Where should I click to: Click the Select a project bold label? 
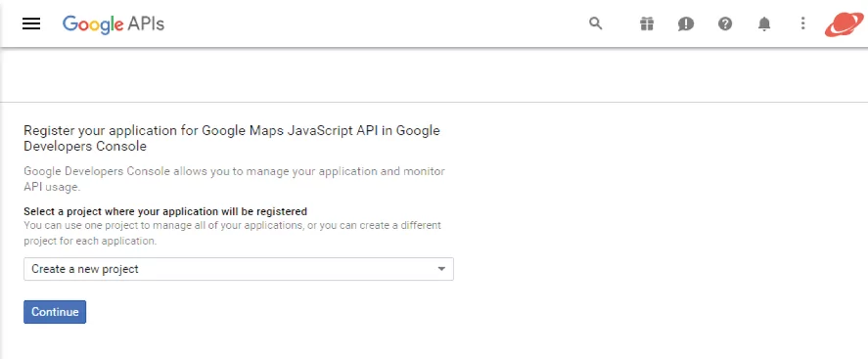pyautogui.click(x=165, y=211)
